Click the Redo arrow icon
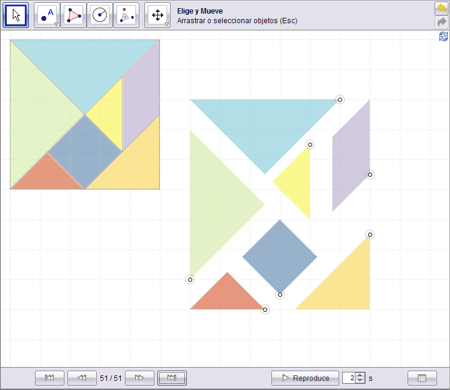 coord(441,22)
